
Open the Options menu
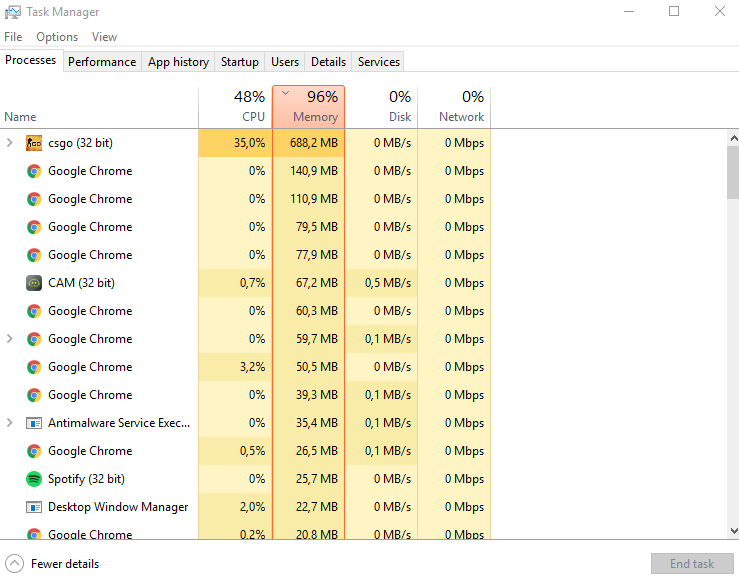(x=57, y=37)
